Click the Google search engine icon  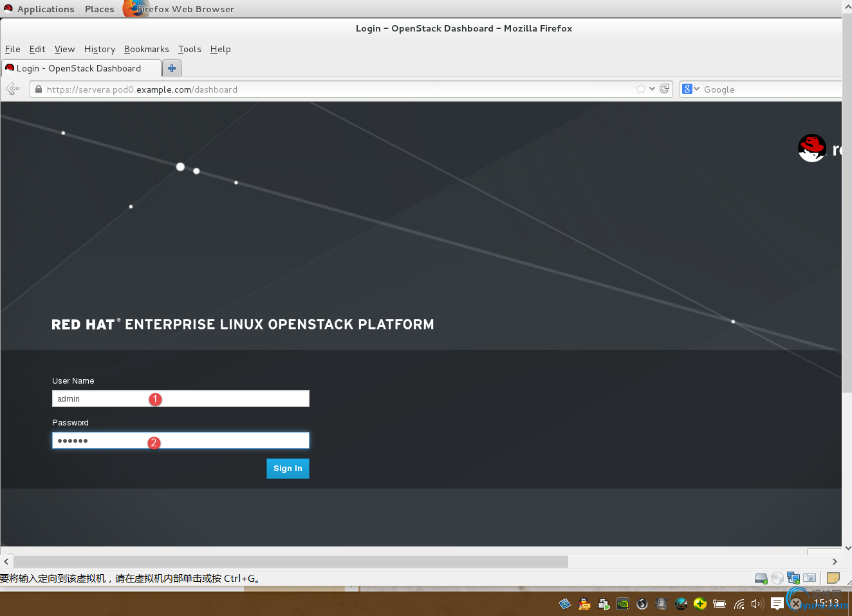pos(687,89)
